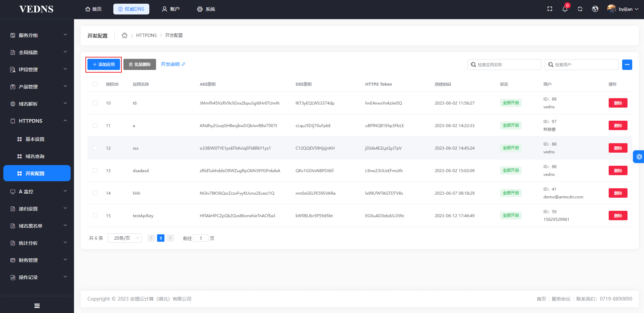Open the notifications bell icon

(565, 9)
